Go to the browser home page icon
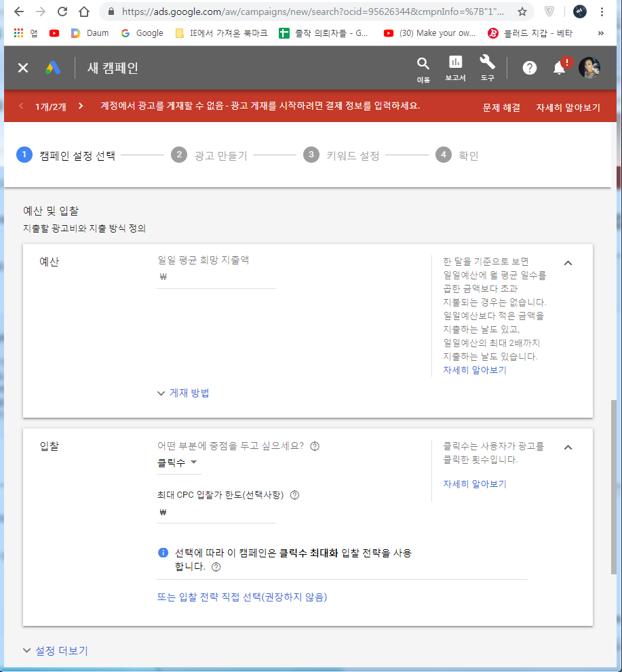Viewport: 622px width, 672px height. 84,12
